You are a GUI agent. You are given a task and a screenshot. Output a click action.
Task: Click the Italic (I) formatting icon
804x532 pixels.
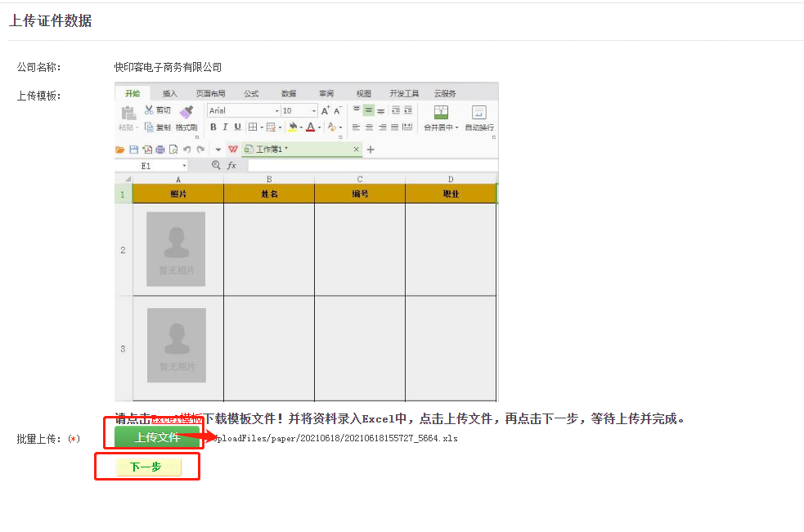(226, 127)
